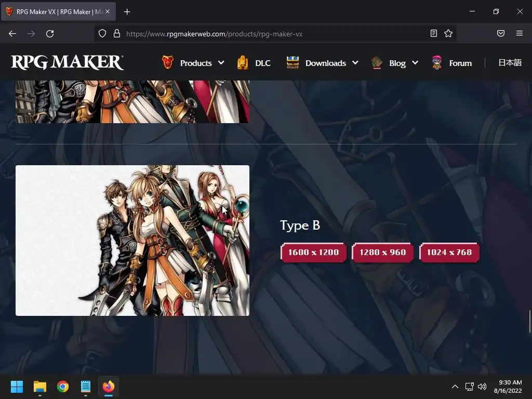Open Notepad from taskbar
This screenshot has width=532, height=399.
pyautogui.click(x=86, y=387)
